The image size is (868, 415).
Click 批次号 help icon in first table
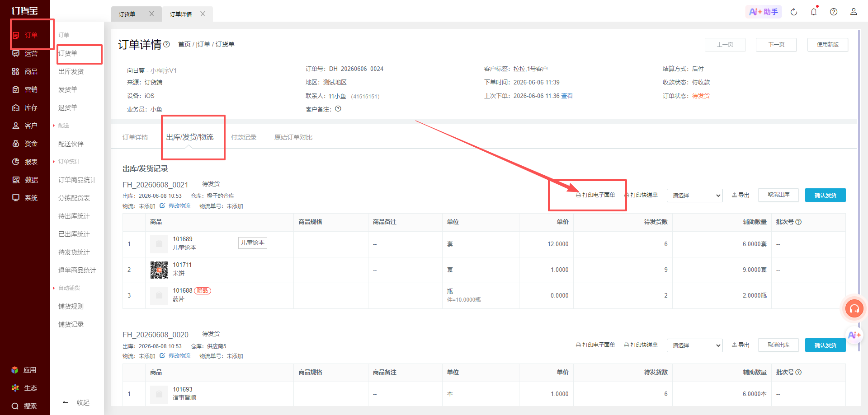point(798,222)
